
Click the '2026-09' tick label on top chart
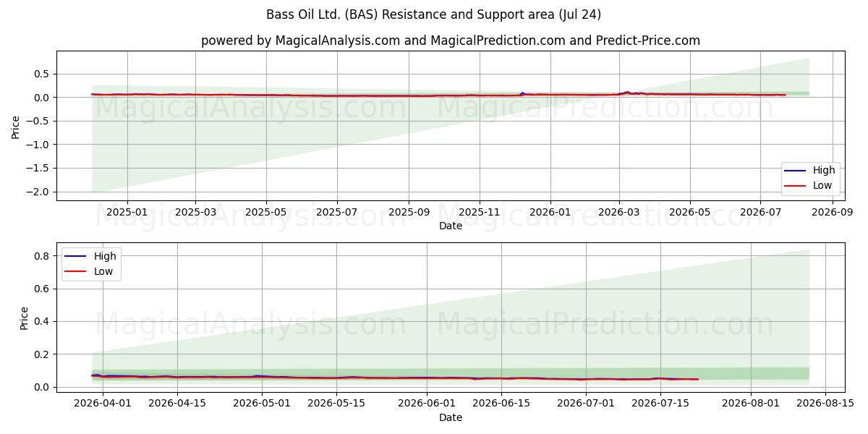click(x=833, y=213)
